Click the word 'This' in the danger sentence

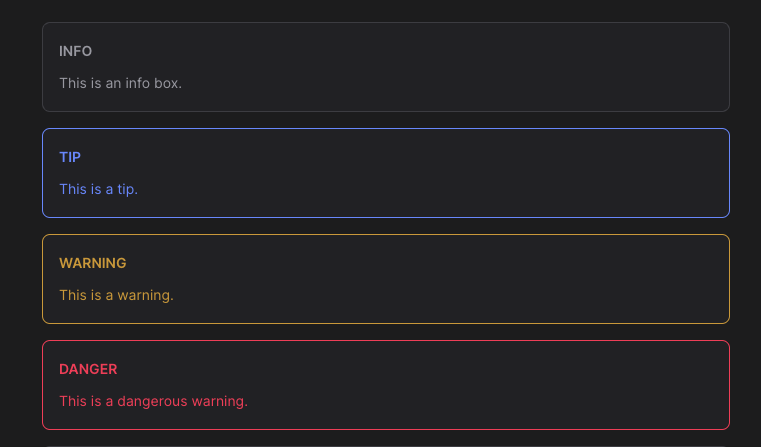(73, 401)
